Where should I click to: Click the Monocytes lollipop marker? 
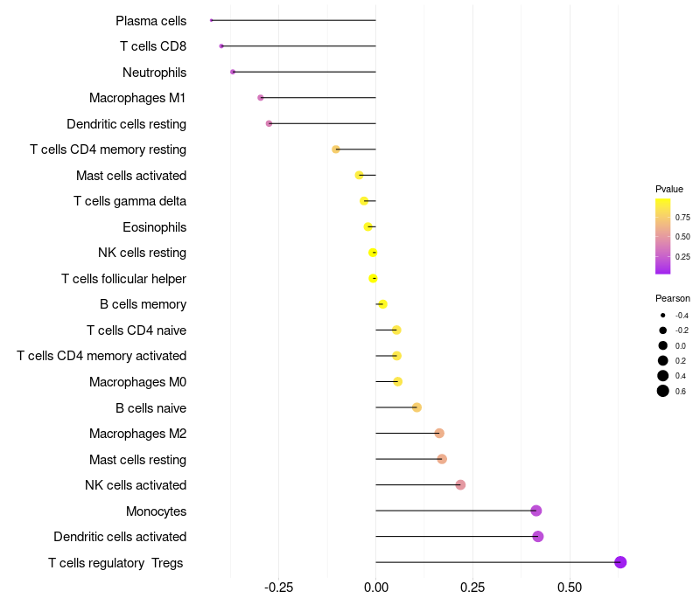[536, 511]
